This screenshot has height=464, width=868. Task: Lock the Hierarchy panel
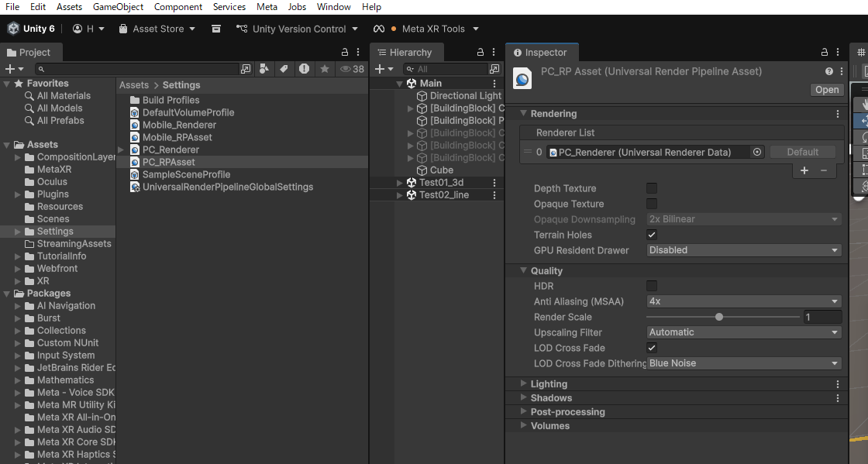(480, 52)
